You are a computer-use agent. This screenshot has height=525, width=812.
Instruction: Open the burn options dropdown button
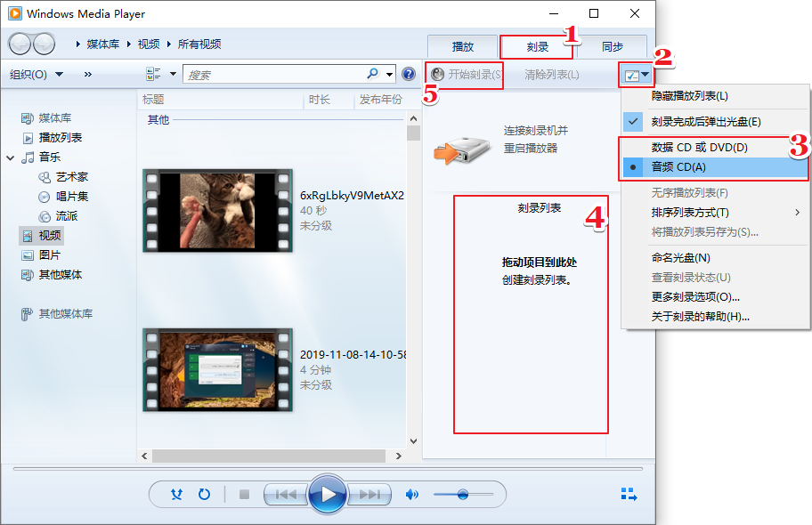pos(637,75)
